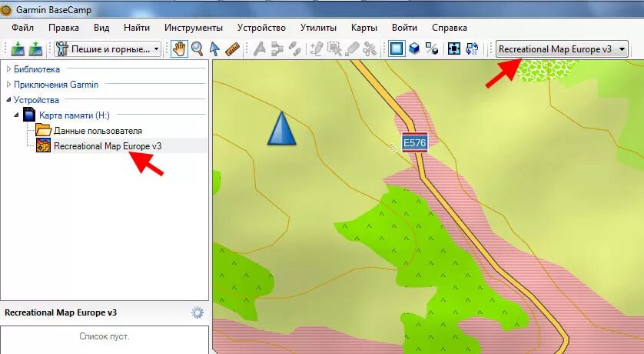Image resolution: width=644 pixels, height=354 pixels.
Task: Select the Measure ruler tool
Action: point(232,49)
